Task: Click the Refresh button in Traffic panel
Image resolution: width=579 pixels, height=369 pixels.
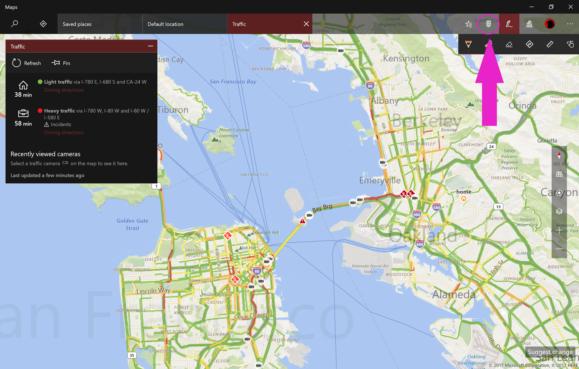Action: point(26,63)
